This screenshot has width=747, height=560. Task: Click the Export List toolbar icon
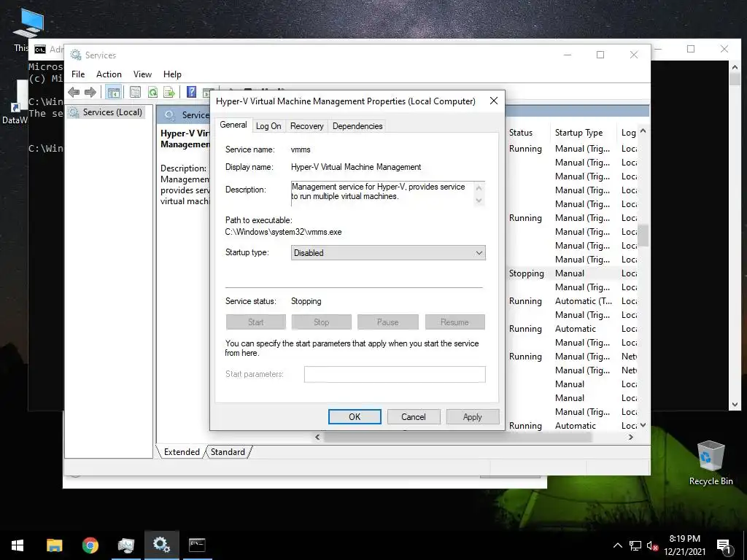tap(169, 92)
